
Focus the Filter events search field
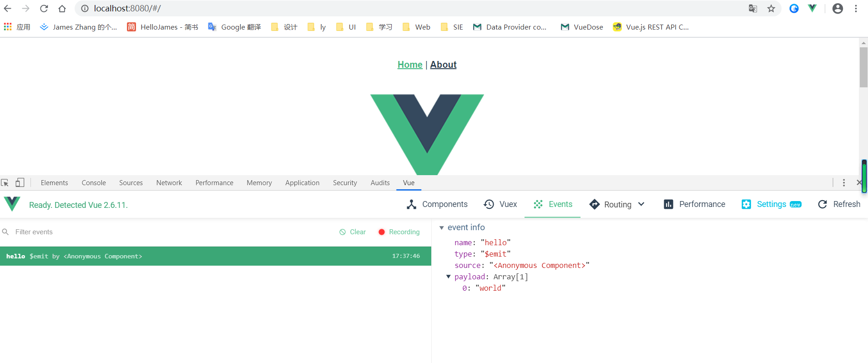(x=168, y=232)
